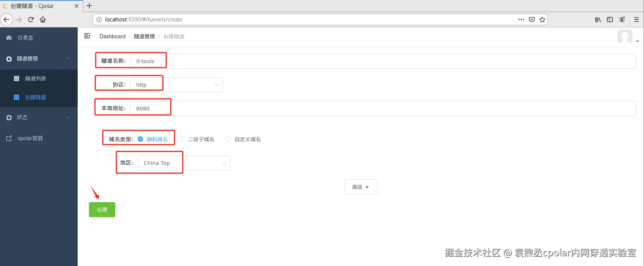Expand 状态 submenu chevron
This screenshot has width=644, height=266.
(68, 118)
